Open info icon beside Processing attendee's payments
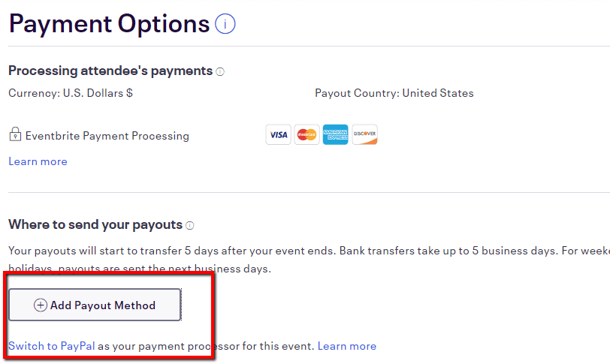 click(220, 72)
